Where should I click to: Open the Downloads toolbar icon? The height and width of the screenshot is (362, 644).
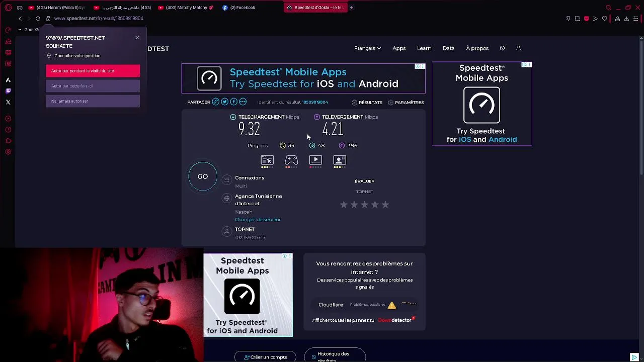(x=626, y=19)
